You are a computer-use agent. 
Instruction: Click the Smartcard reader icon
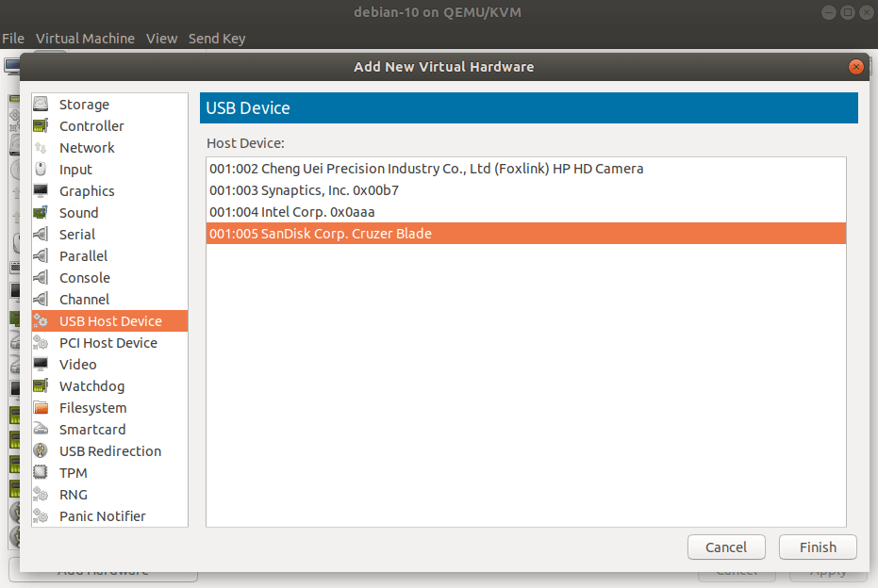[41, 429]
